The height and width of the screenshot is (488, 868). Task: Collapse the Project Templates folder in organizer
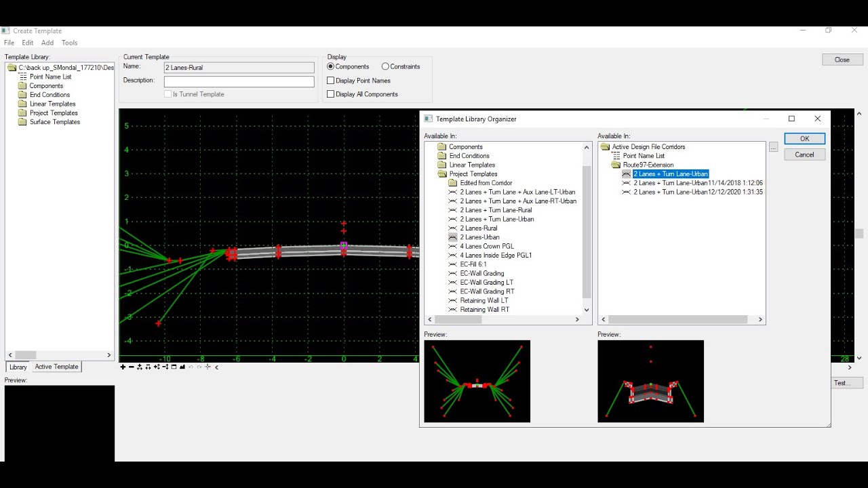pos(442,174)
